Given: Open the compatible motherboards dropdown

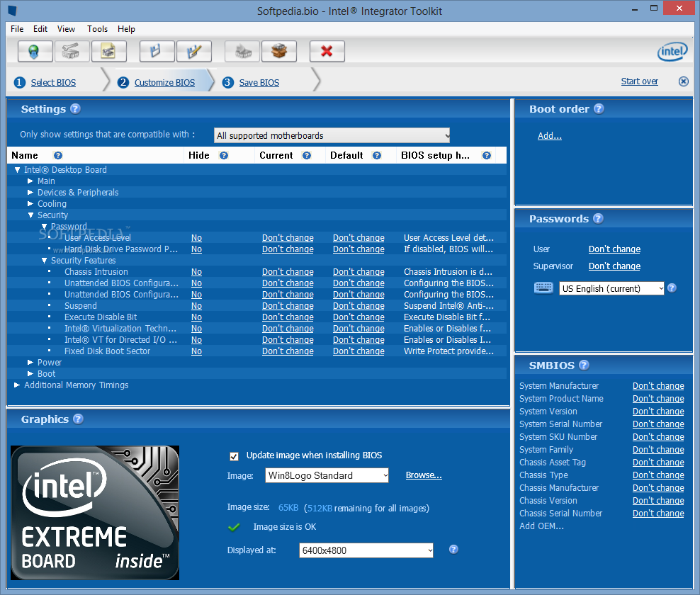Looking at the screenshot, I should (x=332, y=135).
